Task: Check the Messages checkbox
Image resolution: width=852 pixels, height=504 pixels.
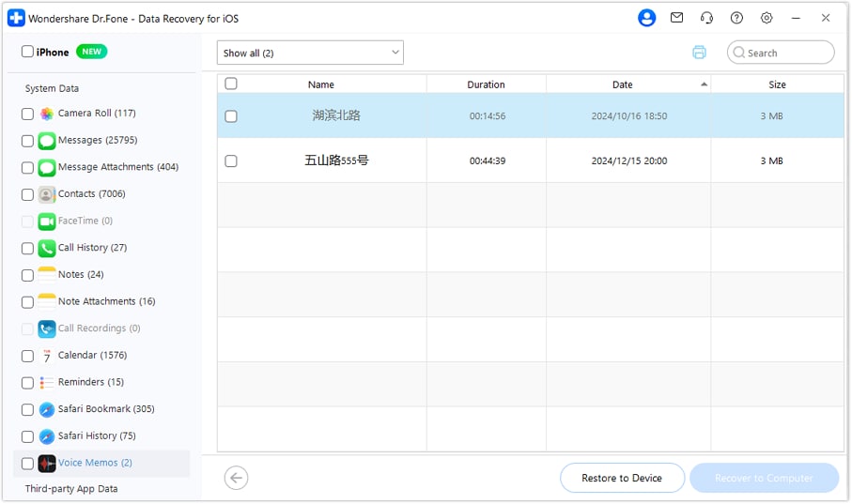Action: coord(27,141)
